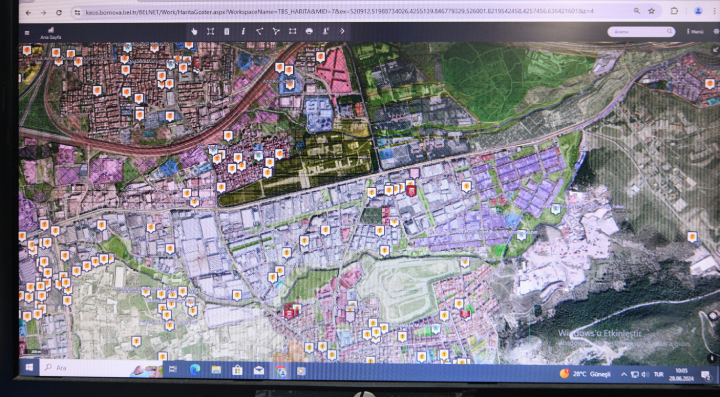
Task: Click the search magnifier in Arama box
Action: pos(669,32)
